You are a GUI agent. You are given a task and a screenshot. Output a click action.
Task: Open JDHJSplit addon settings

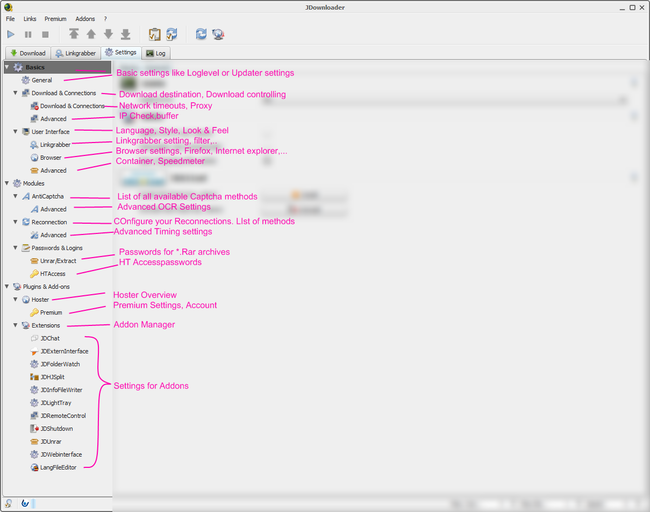click(x=47, y=377)
